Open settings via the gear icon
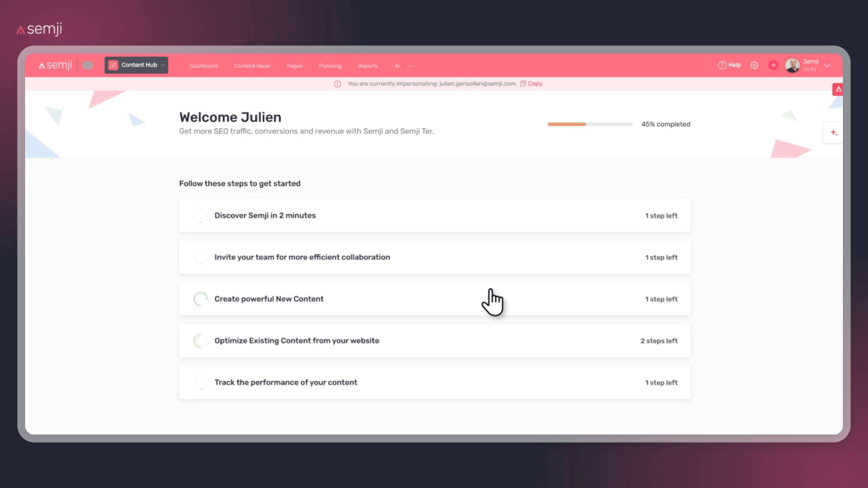868x488 pixels. click(x=754, y=65)
